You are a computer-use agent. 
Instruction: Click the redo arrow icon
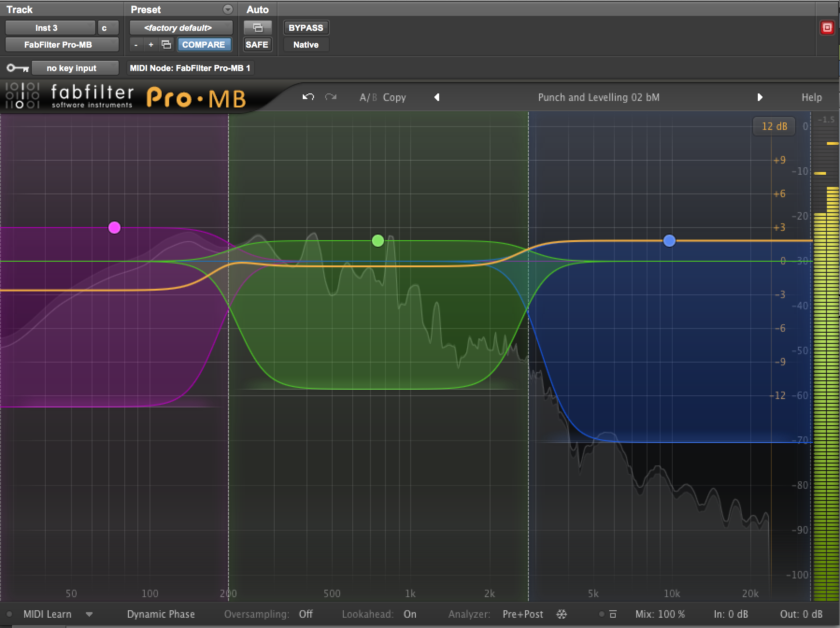331,97
